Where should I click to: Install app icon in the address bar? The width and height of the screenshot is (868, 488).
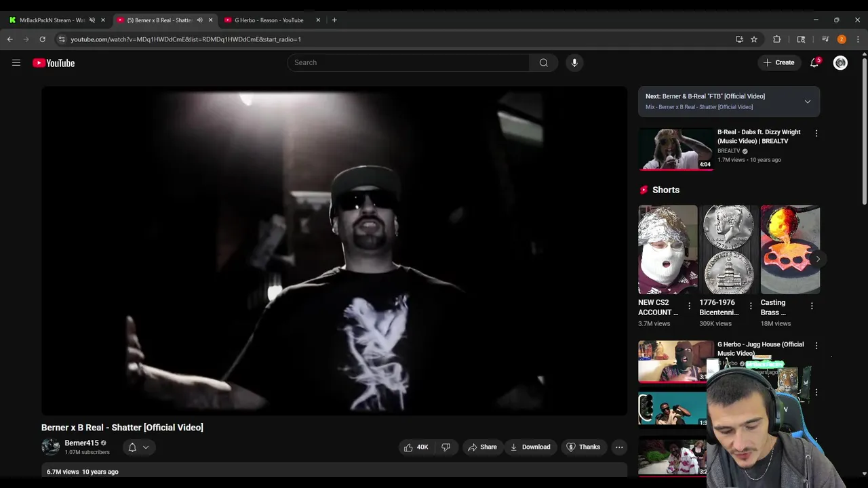[739, 39]
